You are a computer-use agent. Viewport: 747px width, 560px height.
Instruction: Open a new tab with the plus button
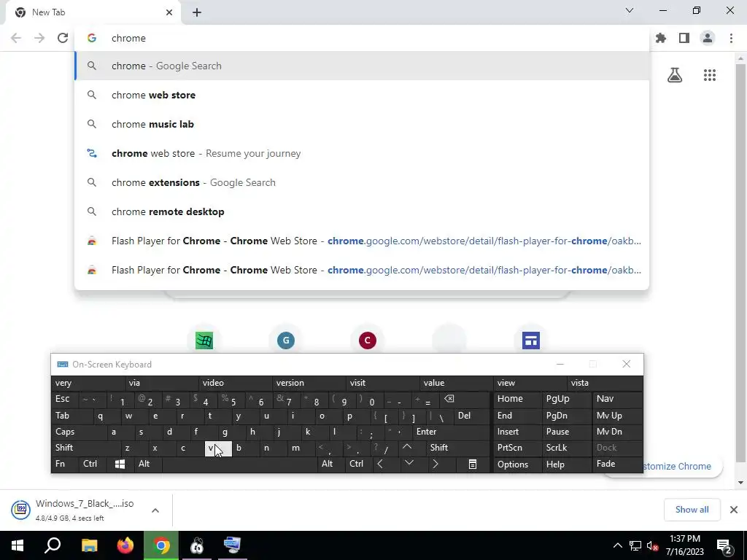point(197,12)
